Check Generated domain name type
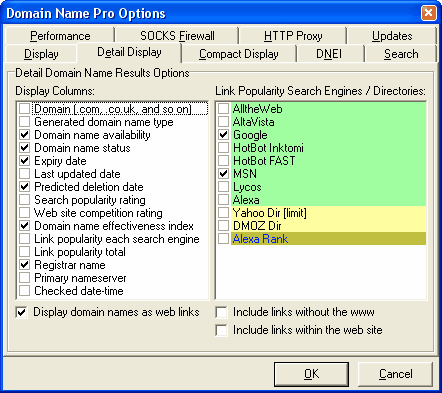 pos(24,122)
